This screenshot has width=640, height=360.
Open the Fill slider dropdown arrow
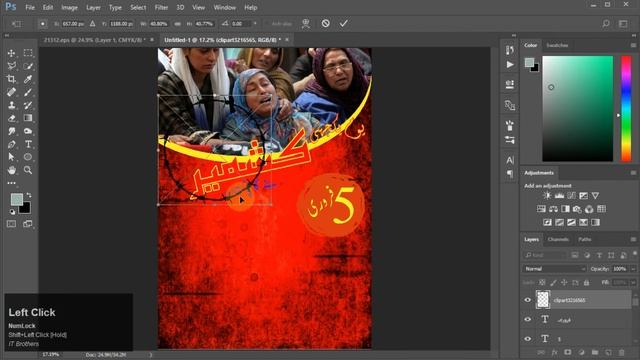[x=633, y=282]
